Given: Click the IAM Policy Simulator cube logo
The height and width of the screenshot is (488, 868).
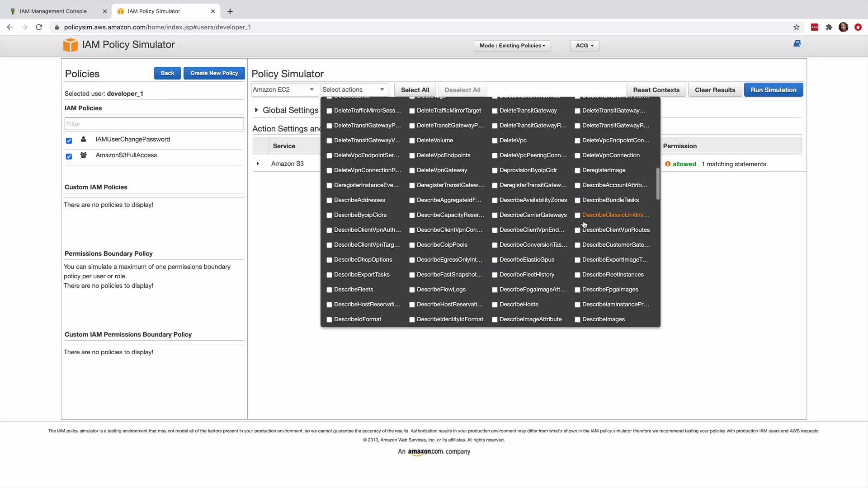Looking at the screenshot, I should click(70, 45).
